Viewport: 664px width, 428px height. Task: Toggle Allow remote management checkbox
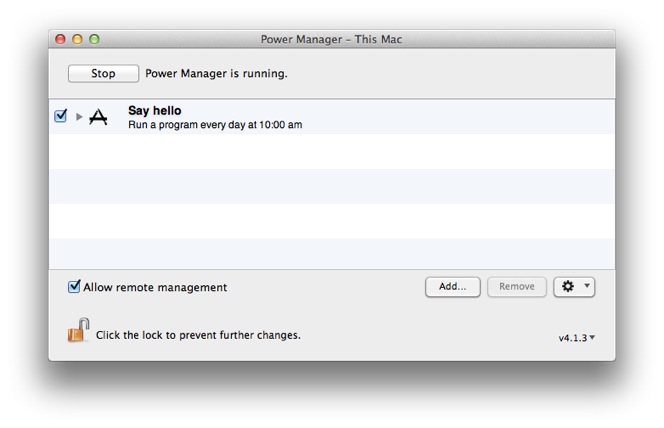pos(74,287)
